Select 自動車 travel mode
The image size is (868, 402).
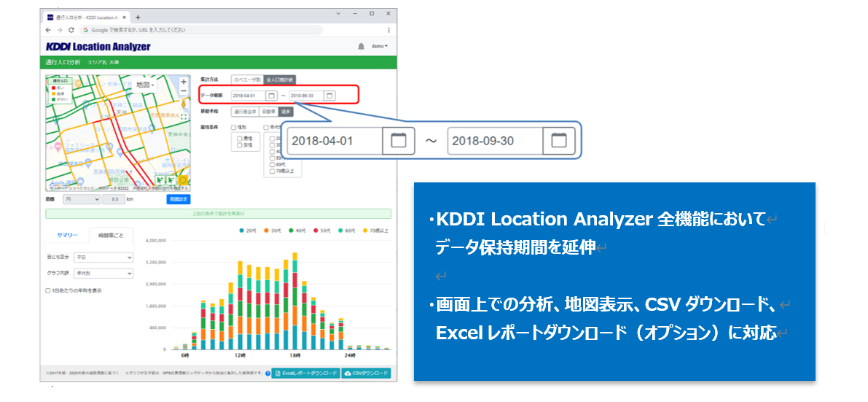point(268,112)
